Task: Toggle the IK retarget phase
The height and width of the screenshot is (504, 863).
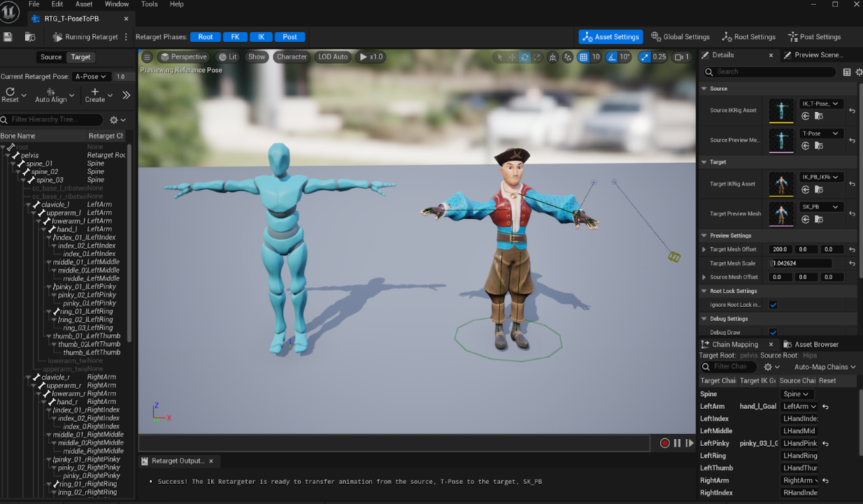Action: [261, 37]
